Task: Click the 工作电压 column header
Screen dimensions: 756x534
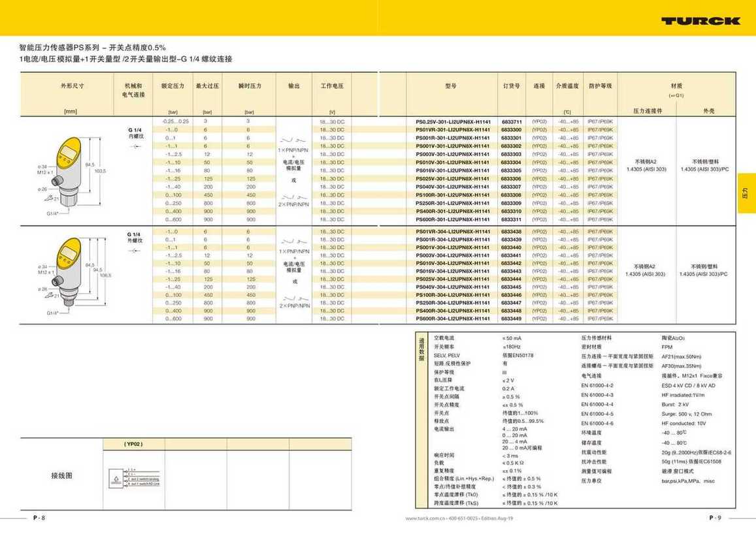Action: coord(332,86)
